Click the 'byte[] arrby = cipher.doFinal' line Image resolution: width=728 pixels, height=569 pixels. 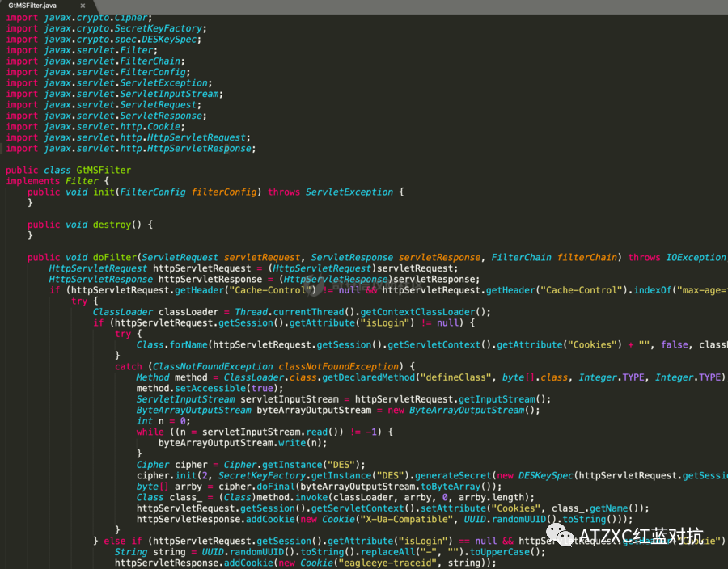(x=319, y=487)
